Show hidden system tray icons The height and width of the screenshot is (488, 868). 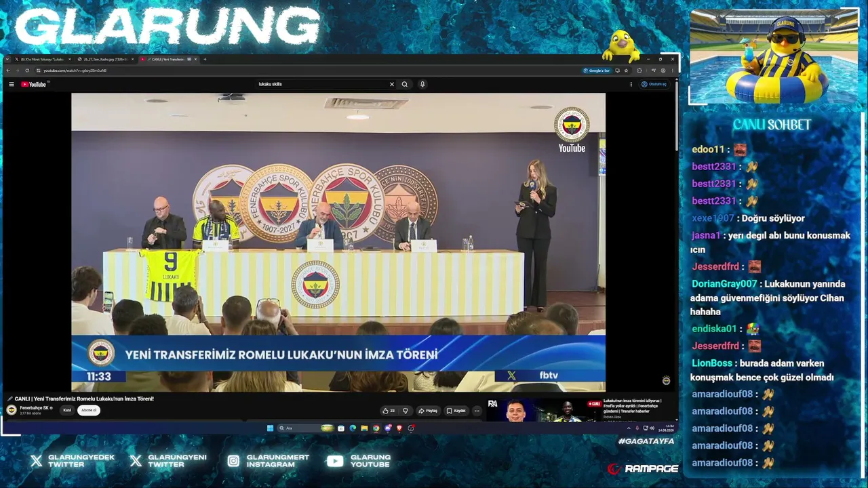click(629, 428)
